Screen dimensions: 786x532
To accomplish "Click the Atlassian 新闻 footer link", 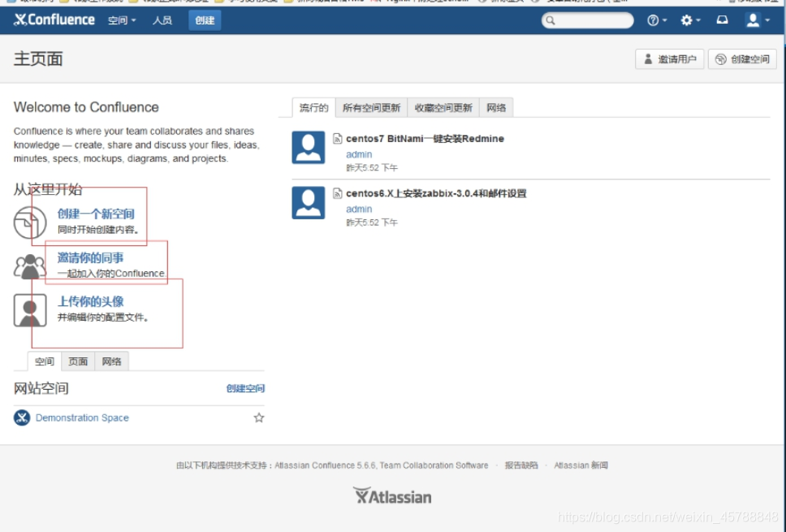I will [x=581, y=465].
